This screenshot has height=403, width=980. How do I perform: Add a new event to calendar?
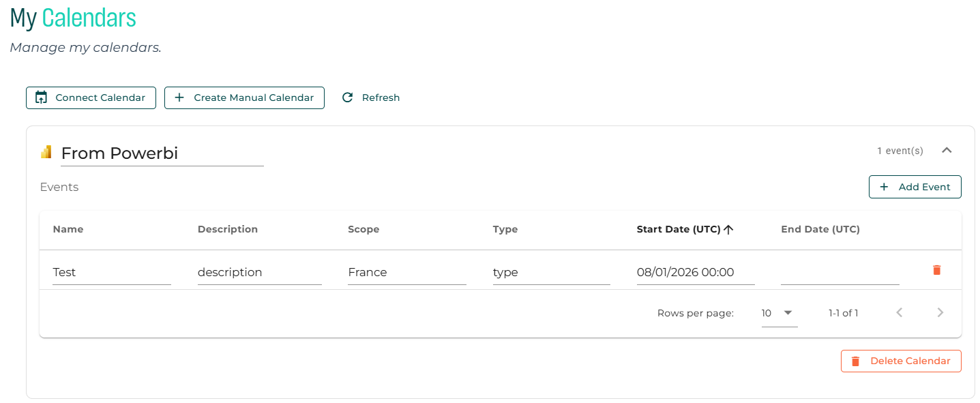(x=915, y=187)
